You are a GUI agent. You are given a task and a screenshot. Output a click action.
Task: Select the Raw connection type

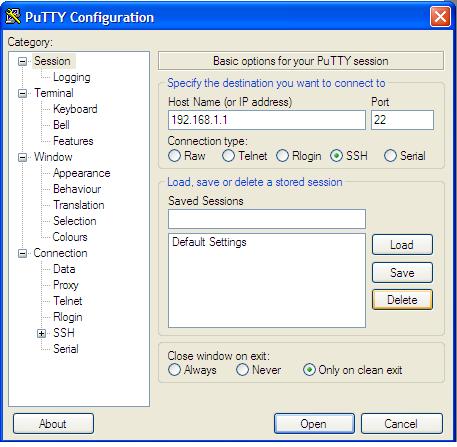click(175, 156)
